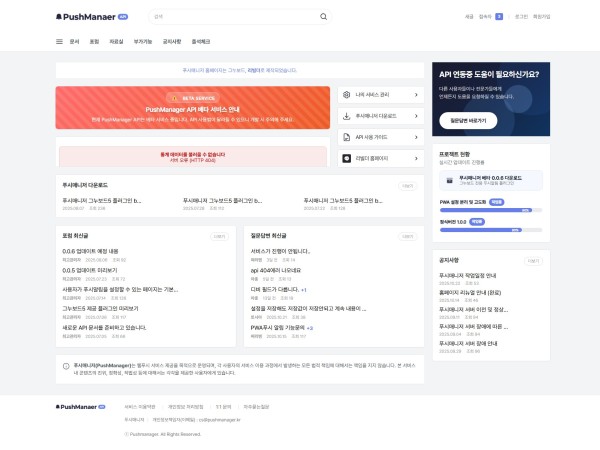Click the download icon for 푸시매니저 다운로드
600x450 pixels.
tap(346, 116)
